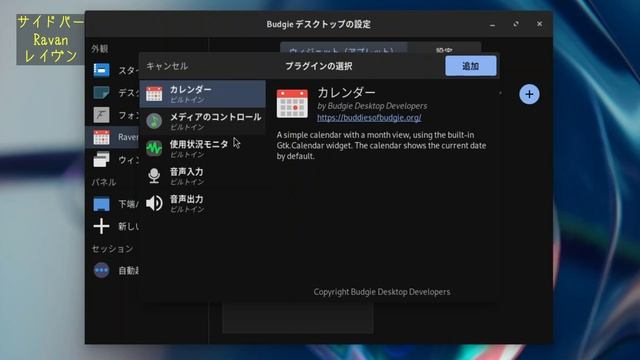This screenshot has width=640, height=360.
Task: Select the media control plugin music icon
Action: point(154,121)
